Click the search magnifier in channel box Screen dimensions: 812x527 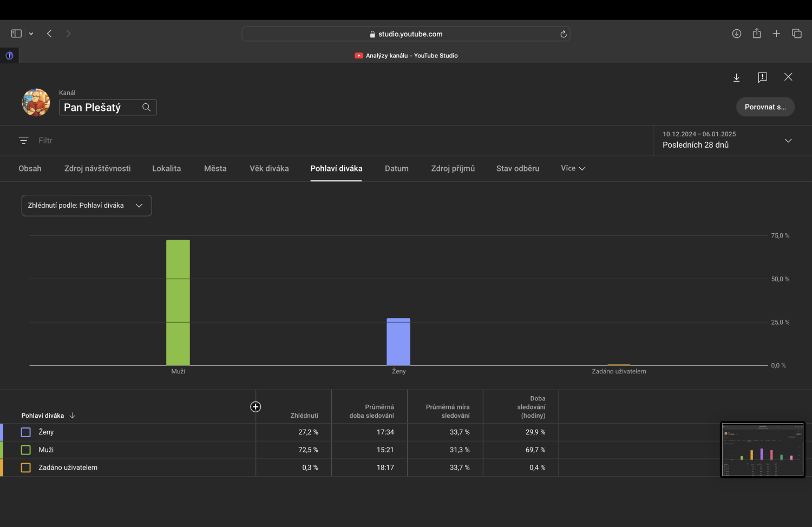pos(146,107)
